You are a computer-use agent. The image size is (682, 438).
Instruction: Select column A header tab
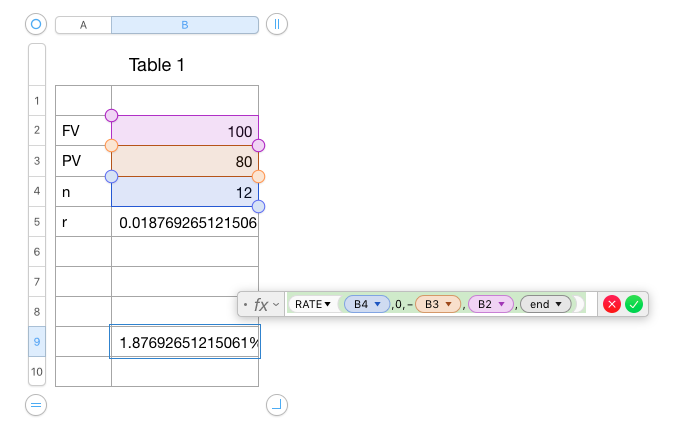tap(83, 25)
